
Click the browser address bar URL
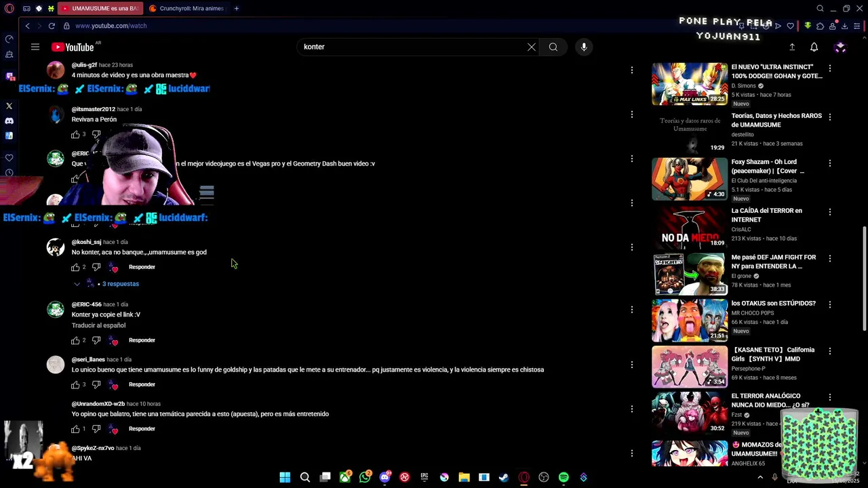[111, 26]
